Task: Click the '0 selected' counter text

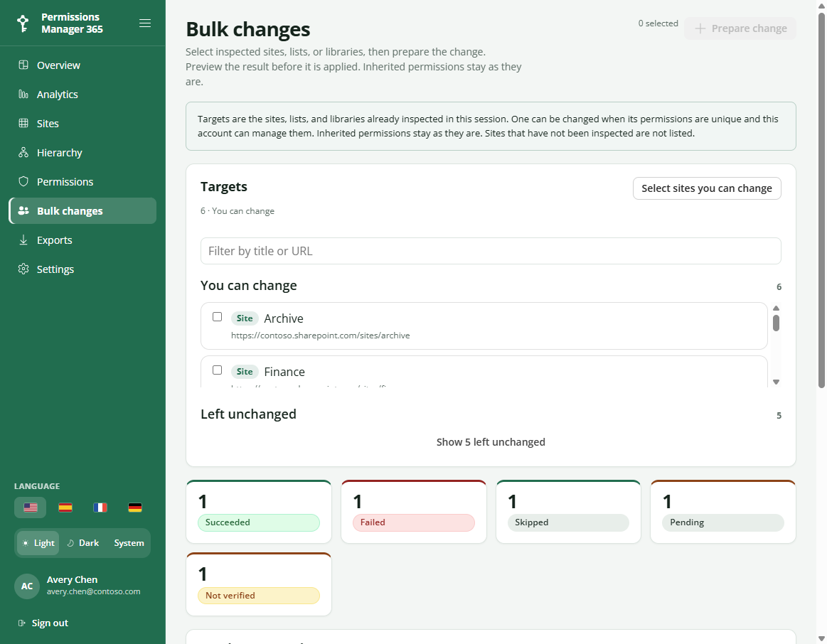Action: 658,23
